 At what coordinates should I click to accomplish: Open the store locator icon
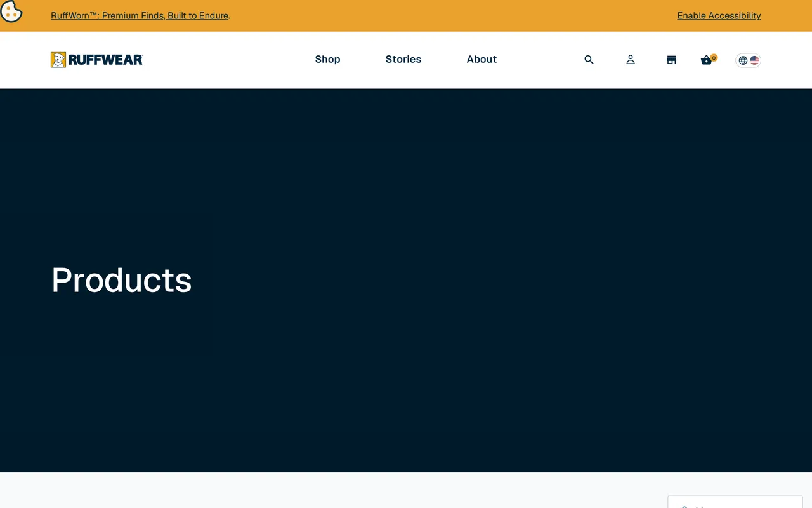click(671, 60)
